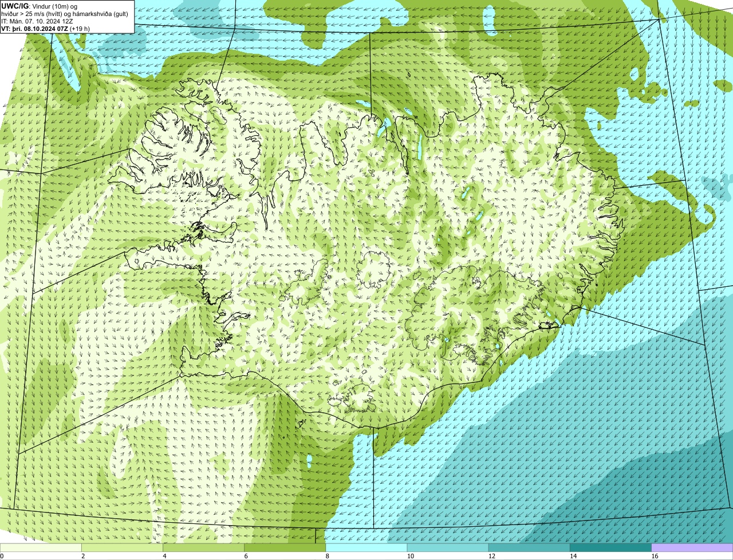Click the legend tick label '10'
This screenshot has height=560, width=733.
click(x=411, y=556)
